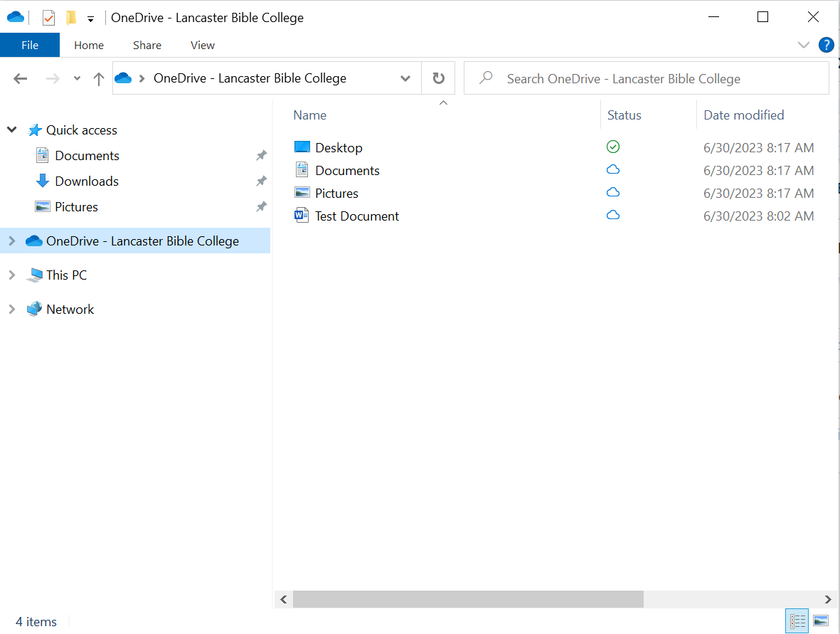Select the Test Document Word file

357,216
